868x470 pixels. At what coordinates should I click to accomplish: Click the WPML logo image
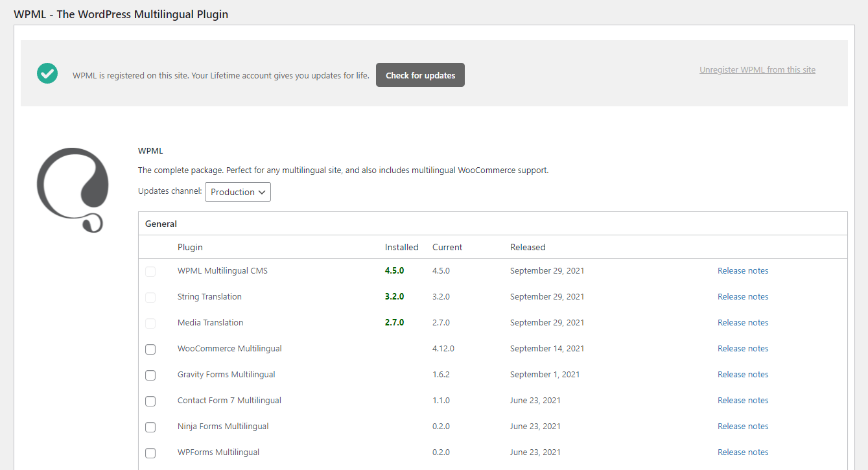click(x=73, y=190)
